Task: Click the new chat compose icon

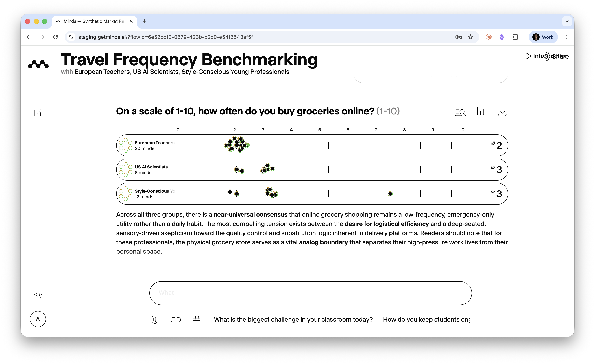Action: 38,112
